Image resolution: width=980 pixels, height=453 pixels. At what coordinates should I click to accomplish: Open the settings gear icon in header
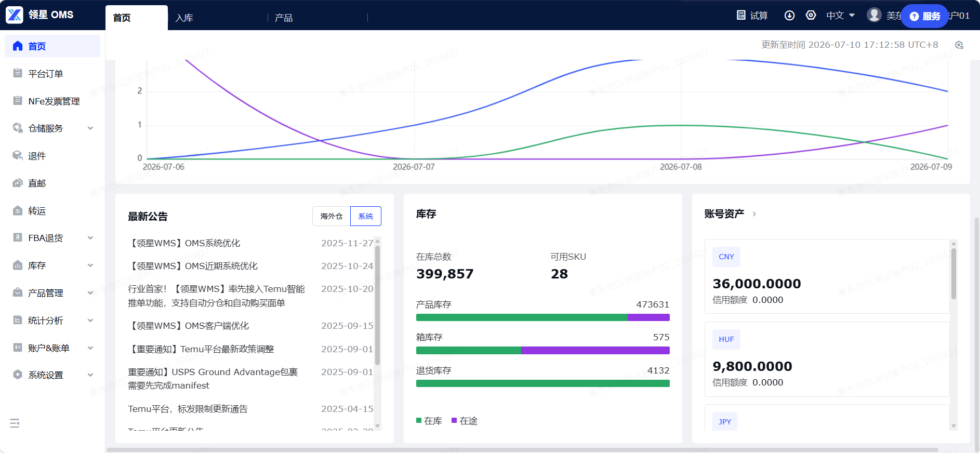(811, 15)
